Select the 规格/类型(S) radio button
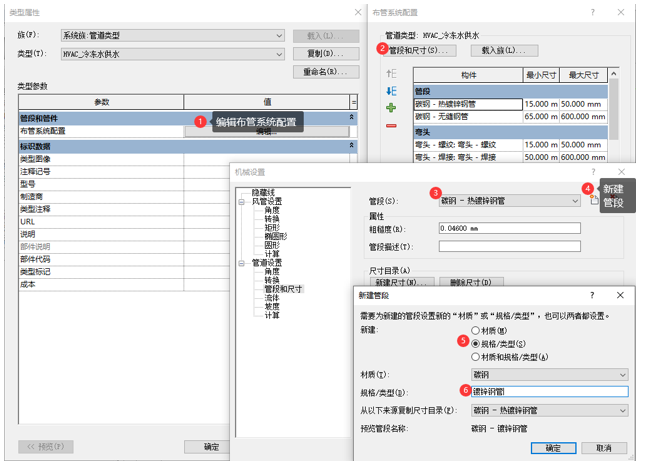 click(x=474, y=343)
